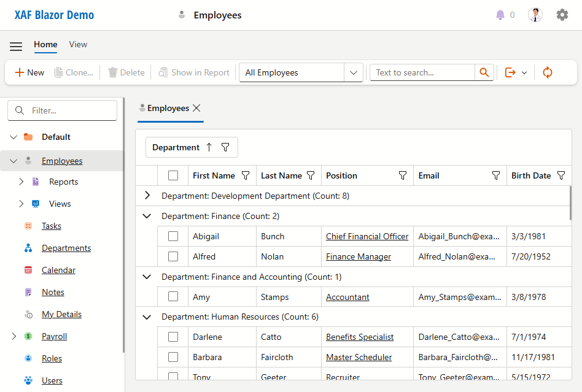Viewport: 582px width, 392px height.
Task: Open the Finance Manager position link
Action: (359, 256)
